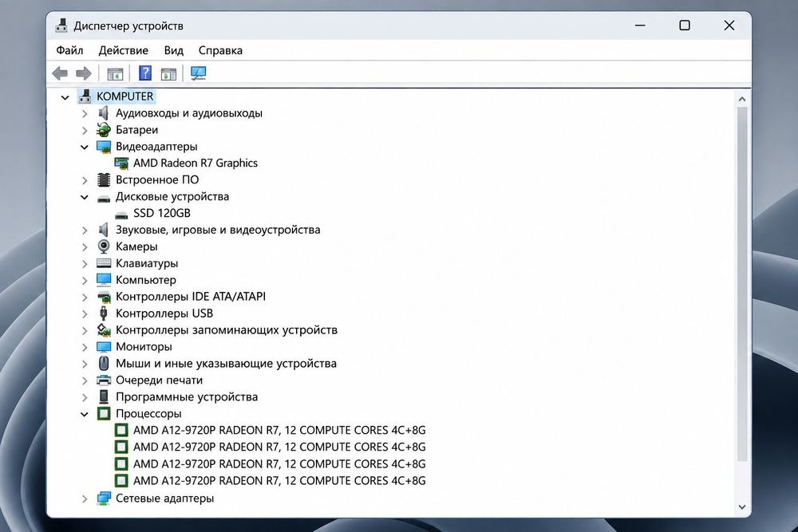Click the speaker icon beside Звуковые, игровые и видеоустройства

click(x=103, y=230)
